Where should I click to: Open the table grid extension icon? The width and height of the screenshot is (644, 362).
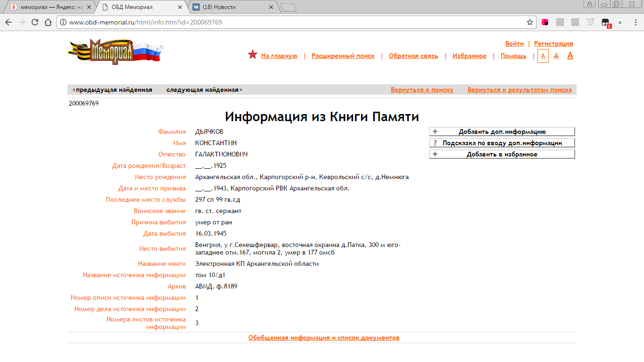click(x=590, y=22)
